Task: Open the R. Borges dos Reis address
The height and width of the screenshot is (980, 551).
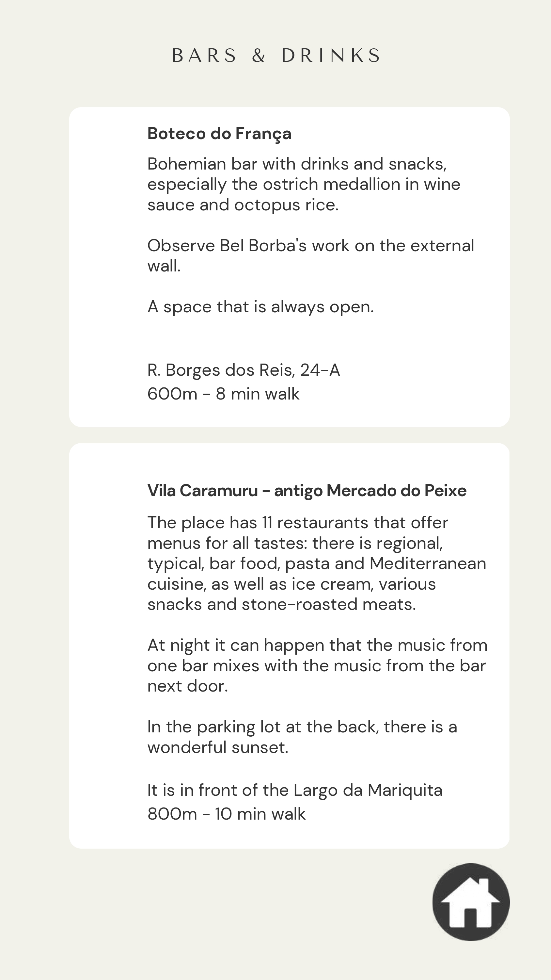Action: [244, 370]
